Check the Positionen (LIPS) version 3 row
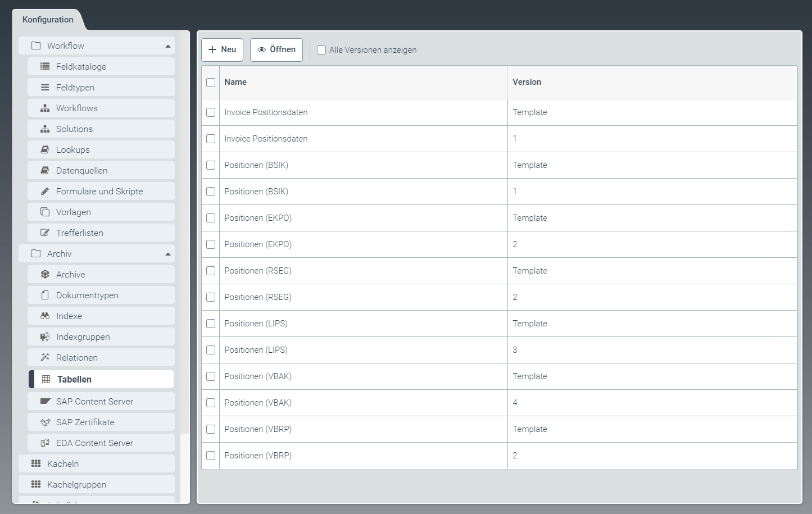This screenshot has width=812, height=514. coord(211,350)
